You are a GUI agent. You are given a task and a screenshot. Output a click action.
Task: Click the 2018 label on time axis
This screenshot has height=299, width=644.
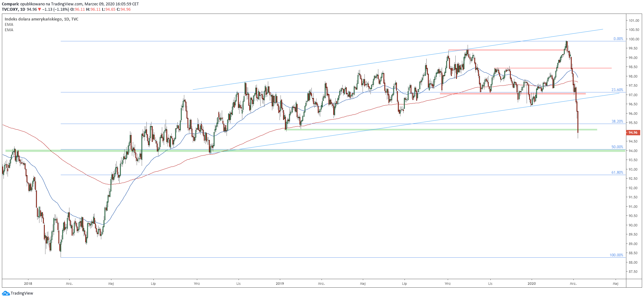(28, 284)
